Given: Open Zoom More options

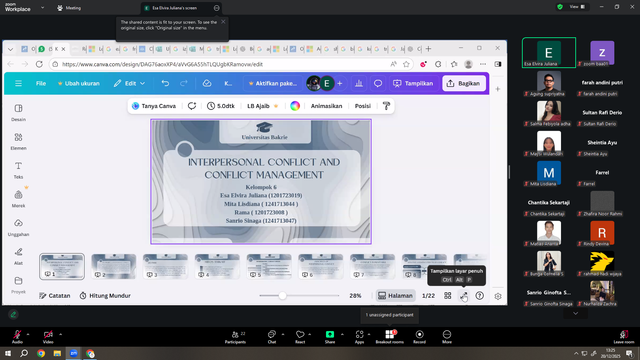Looking at the screenshot, I should point(447,337).
